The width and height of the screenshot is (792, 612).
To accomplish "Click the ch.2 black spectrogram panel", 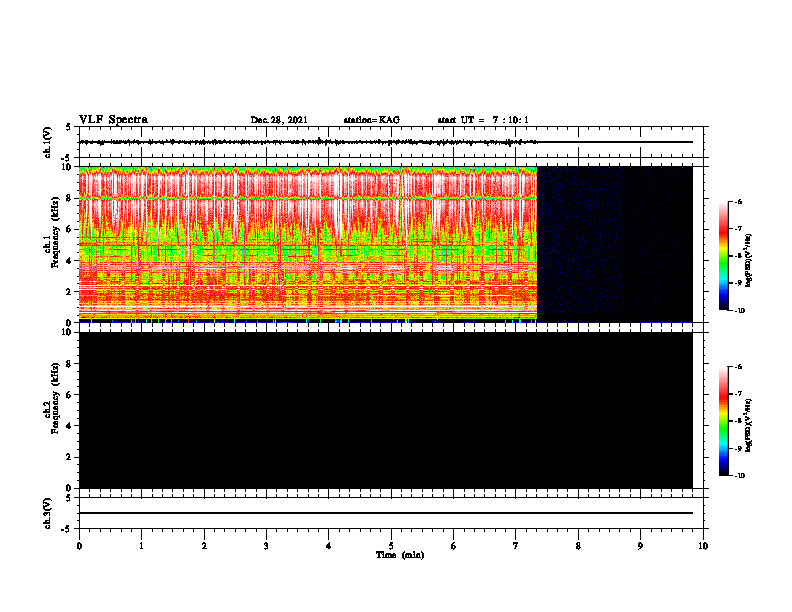I will click(386, 410).
